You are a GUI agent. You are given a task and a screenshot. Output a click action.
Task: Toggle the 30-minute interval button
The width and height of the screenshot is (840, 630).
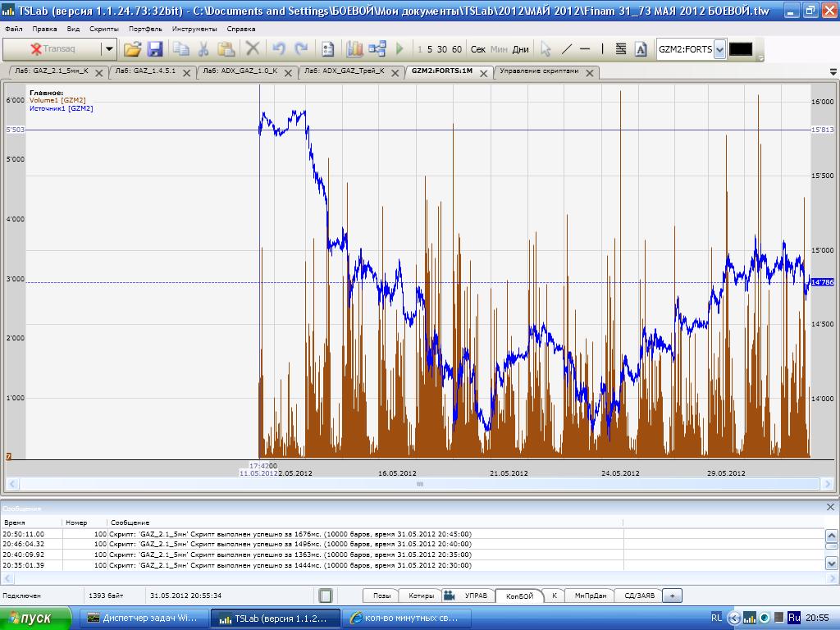coord(442,49)
